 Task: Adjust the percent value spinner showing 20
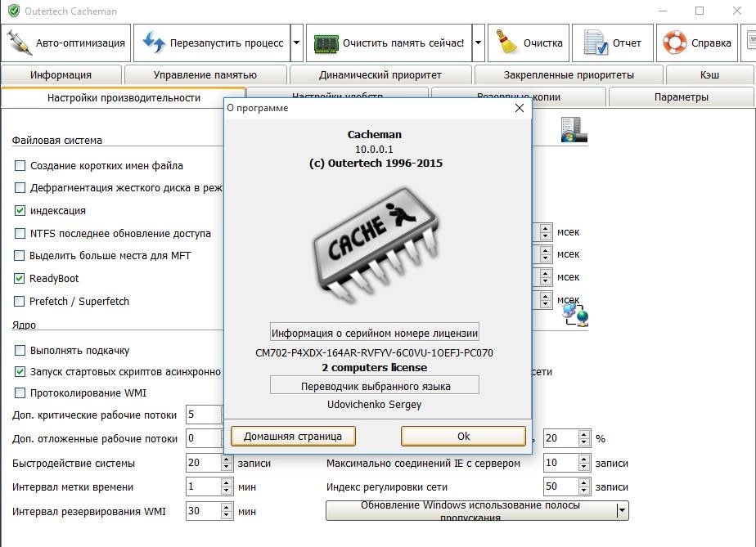(x=584, y=438)
